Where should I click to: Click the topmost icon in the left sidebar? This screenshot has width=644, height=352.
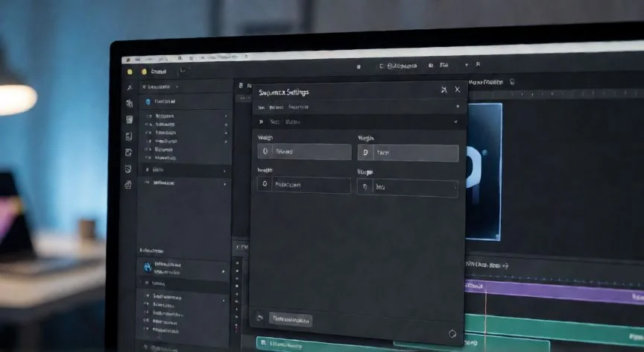coord(130,87)
